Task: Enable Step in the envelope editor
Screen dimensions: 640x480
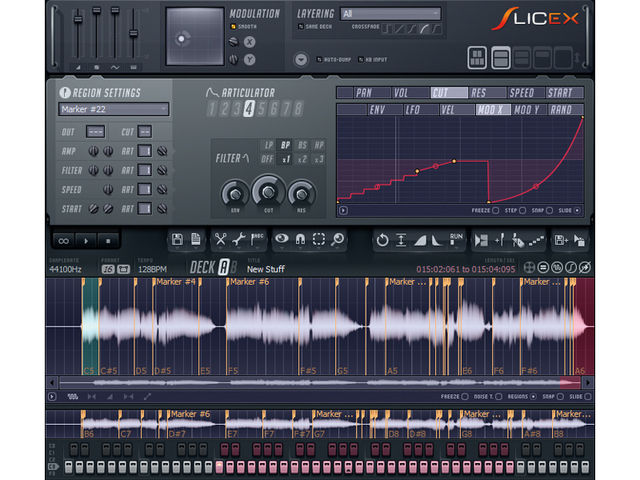Action: pos(522,211)
